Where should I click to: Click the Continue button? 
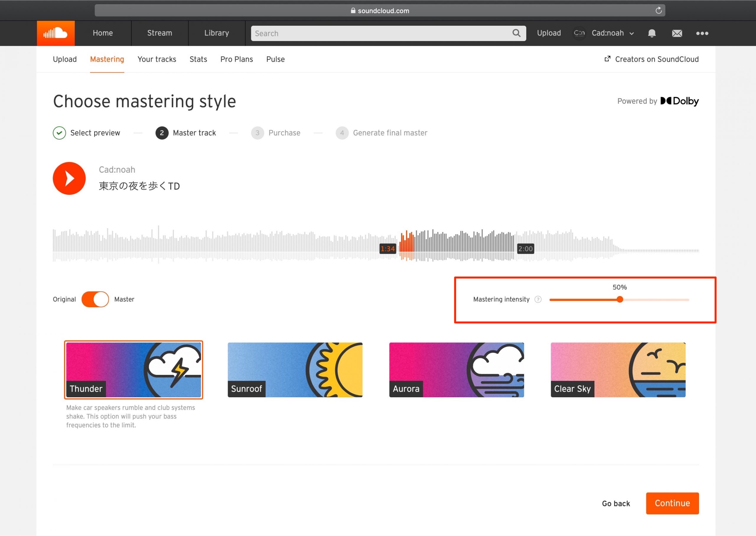[x=672, y=503]
